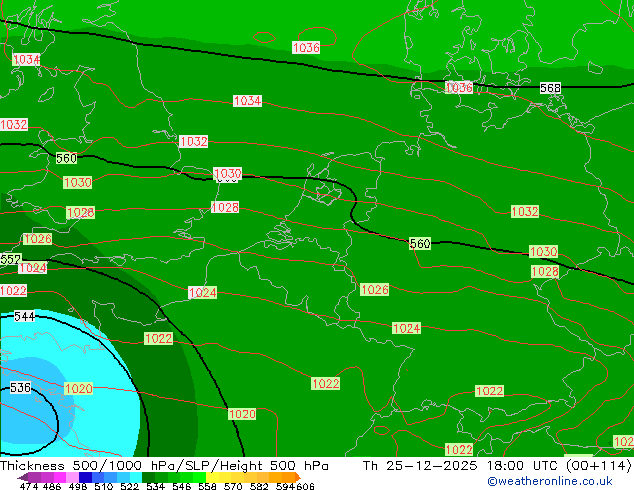Select the dark blue swatch above 498
The width and height of the screenshot is (634, 490).
85,477
